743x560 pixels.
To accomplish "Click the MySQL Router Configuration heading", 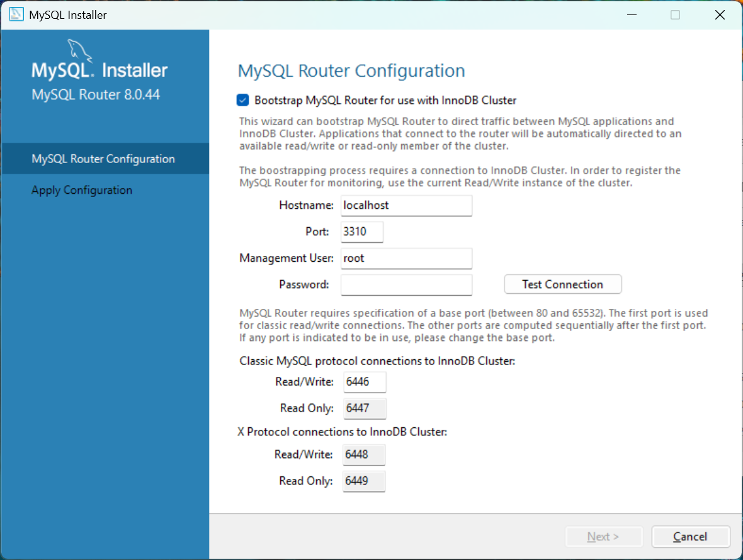I will point(351,71).
